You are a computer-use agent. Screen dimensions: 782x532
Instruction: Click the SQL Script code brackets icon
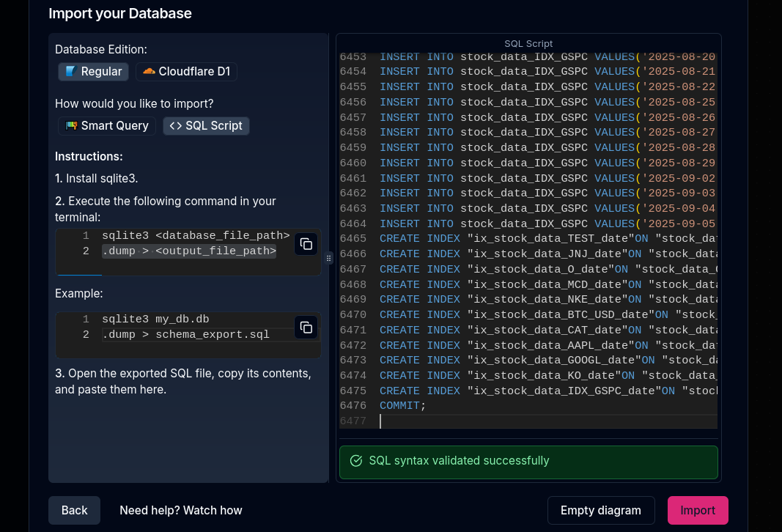tap(175, 126)
